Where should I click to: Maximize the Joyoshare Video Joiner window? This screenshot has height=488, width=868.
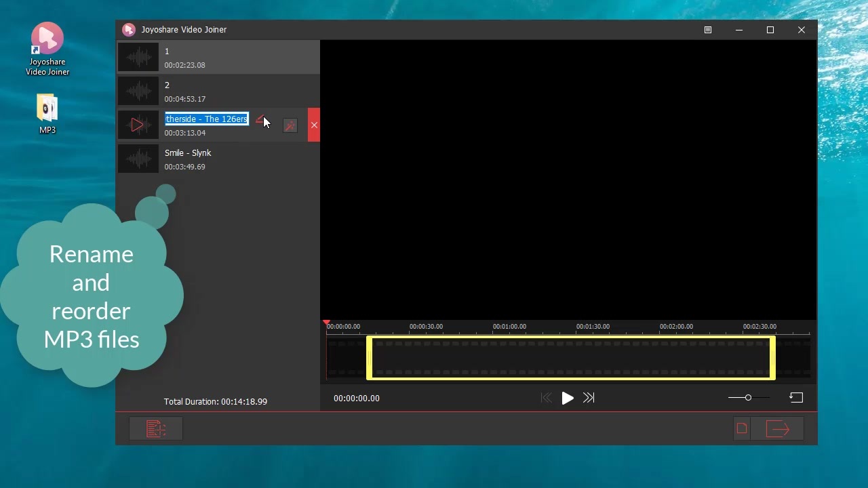coord(770,30)
